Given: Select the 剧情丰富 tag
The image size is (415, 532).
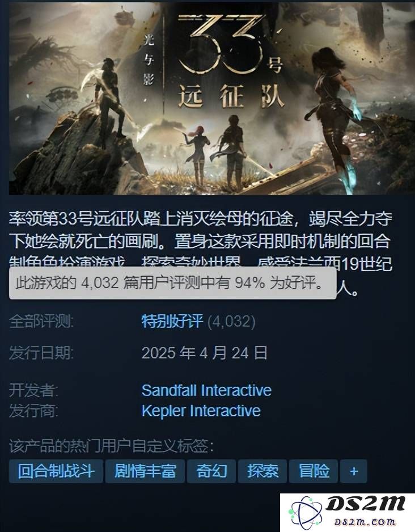Looking at the screenshot, I should (145, 471).
